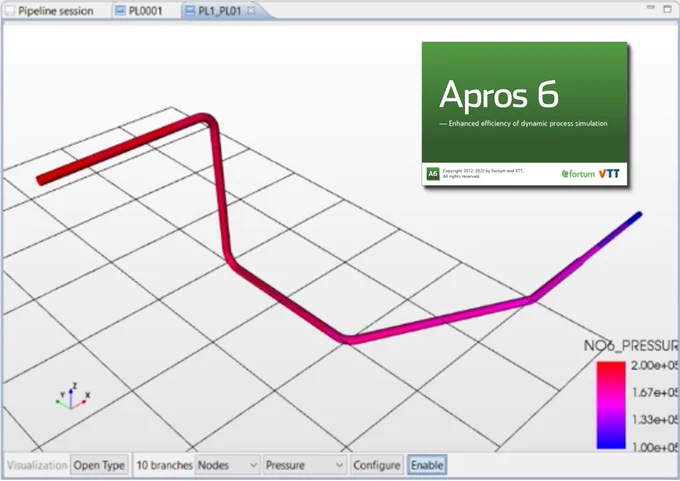Click the A6 logo in splash
The height and width of the screenshot is (481, 680).
click(433, 173)
